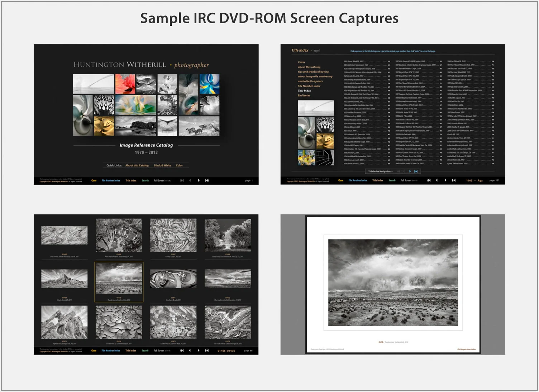The image size is (539, 392).
Task: Go to next page on Title Index screen bottom bar
Action: (445, 180)
